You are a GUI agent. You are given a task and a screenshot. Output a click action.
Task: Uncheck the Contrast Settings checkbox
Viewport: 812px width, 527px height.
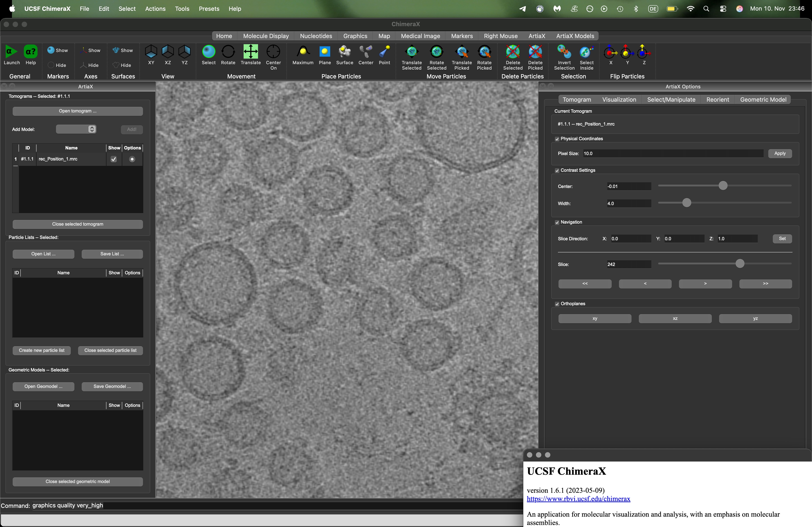coord(557,170)
